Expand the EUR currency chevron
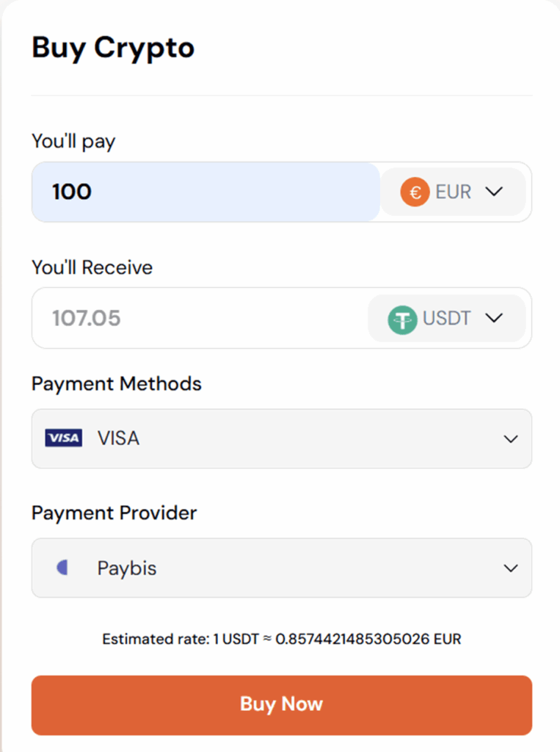The width and height of the screenshot is (560, 752). (494, 192)
